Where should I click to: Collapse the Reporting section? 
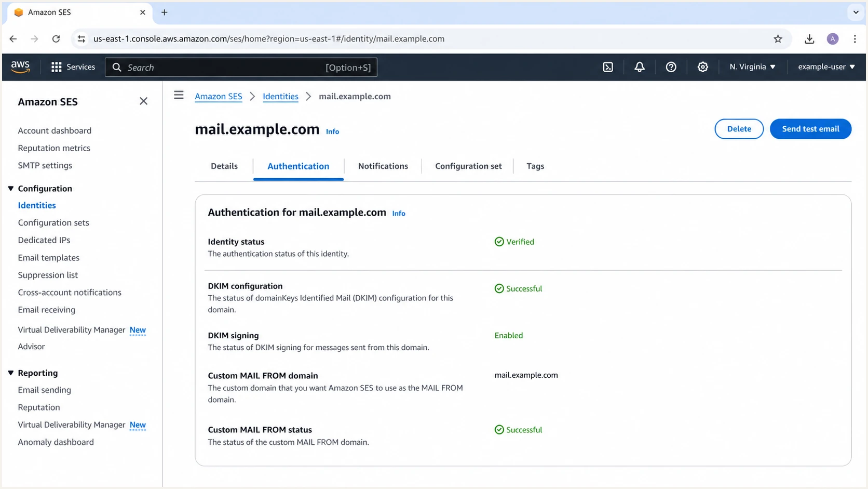[11, 373]
